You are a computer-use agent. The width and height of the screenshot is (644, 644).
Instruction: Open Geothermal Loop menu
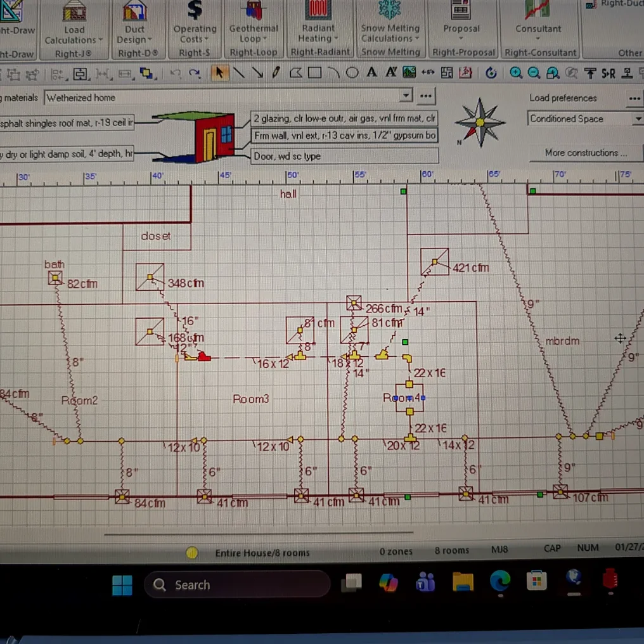pos(254,29)
